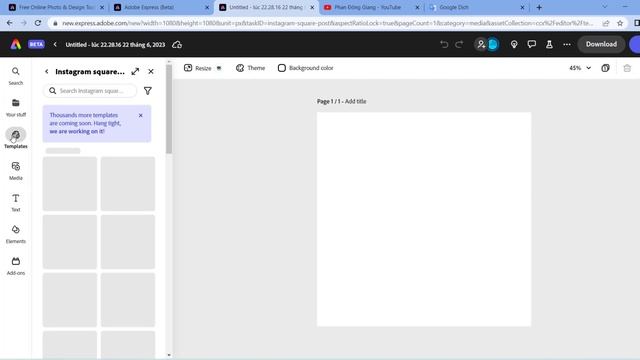Open the Add-ons panel
The image size is (640, 360).
click(x=16, y=266)
